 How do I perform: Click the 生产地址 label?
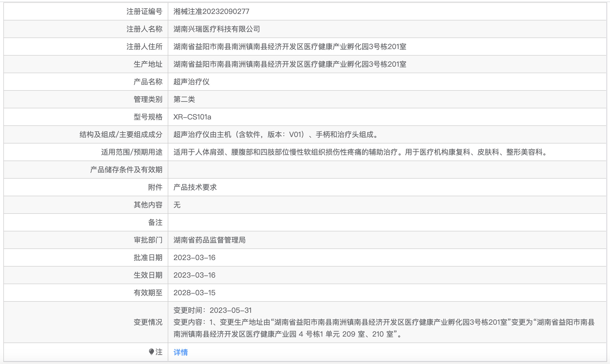point(148,64)
